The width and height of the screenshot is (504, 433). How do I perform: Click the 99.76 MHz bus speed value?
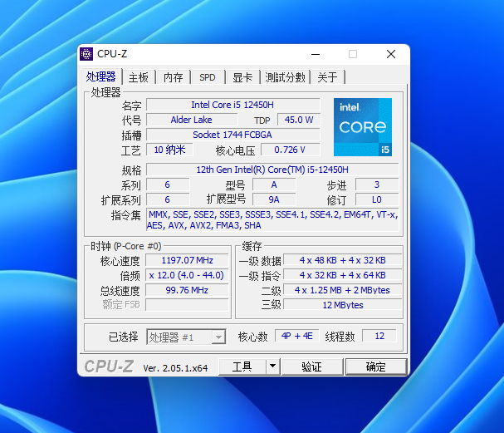click(187, 290)
